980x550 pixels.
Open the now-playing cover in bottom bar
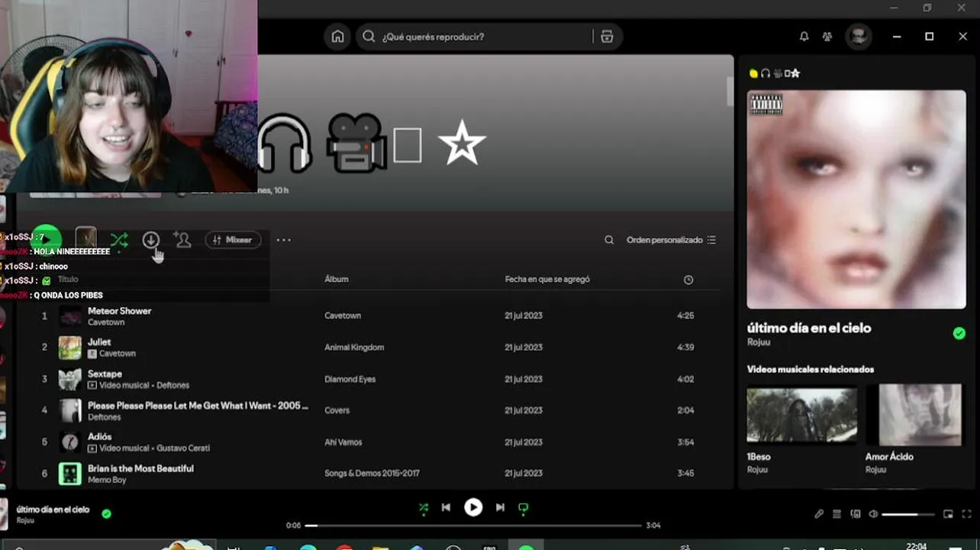coord(4,514)
